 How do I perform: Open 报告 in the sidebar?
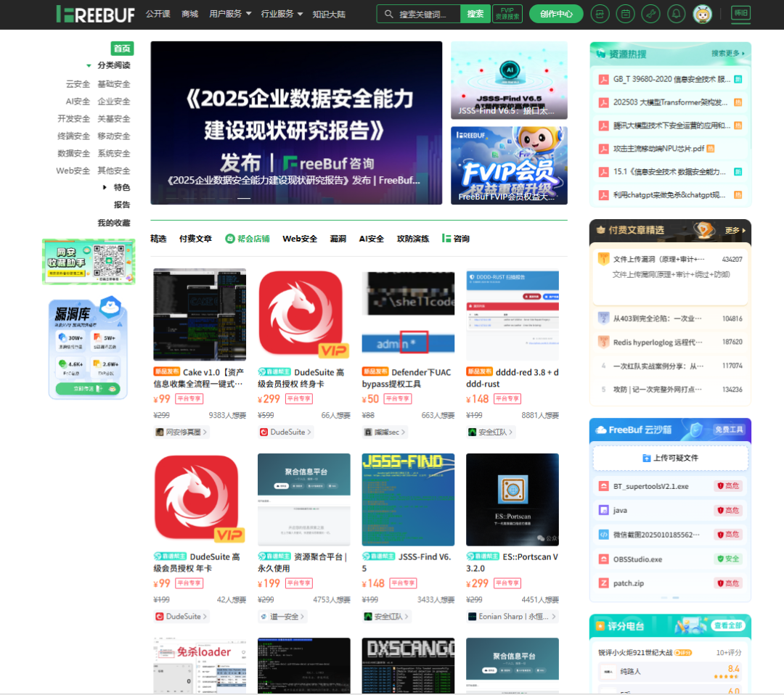point(122,205)
